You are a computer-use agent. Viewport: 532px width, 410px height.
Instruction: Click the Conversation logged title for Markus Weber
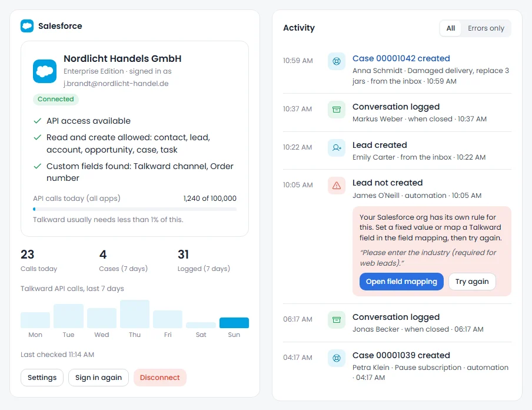[396, 107]
